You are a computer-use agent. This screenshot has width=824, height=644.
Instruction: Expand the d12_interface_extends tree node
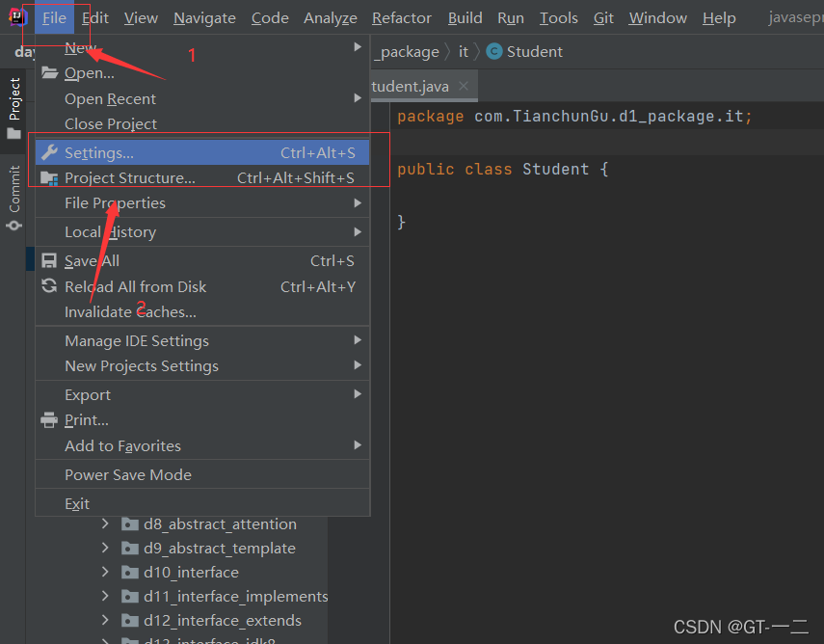pos(105,620)
